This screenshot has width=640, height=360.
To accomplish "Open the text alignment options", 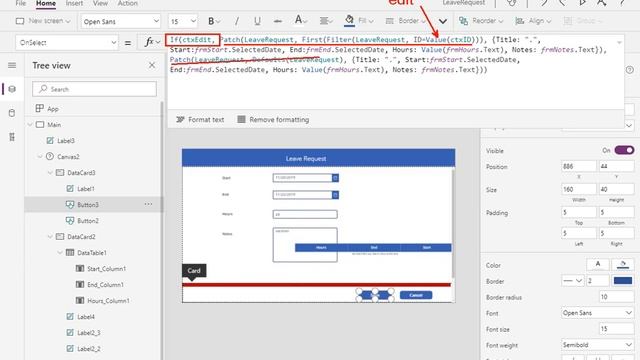I will pos(326,21).
